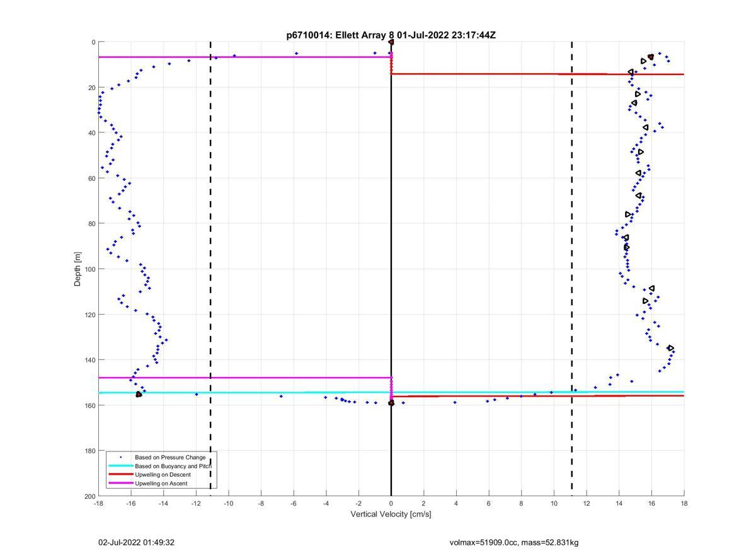Click the x-axis tick label '0'
Screen dimensions: 756x558
(x=391, y=503)
